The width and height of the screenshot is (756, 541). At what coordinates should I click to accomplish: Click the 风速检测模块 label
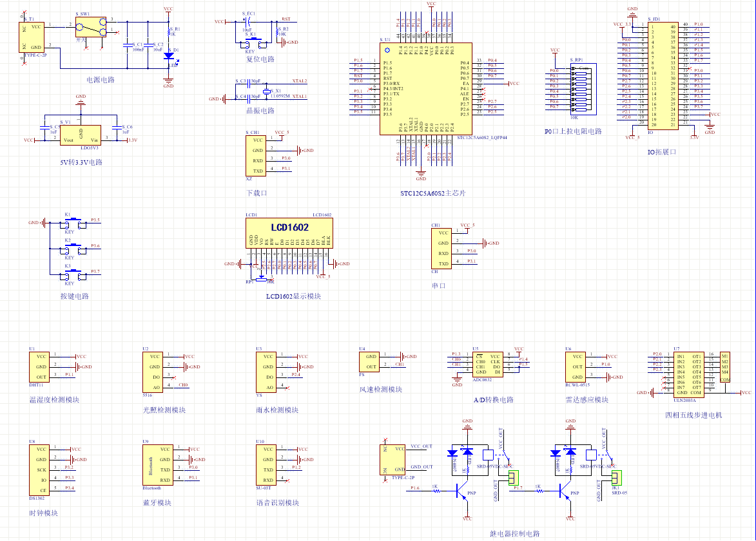[x=380, y=389]
